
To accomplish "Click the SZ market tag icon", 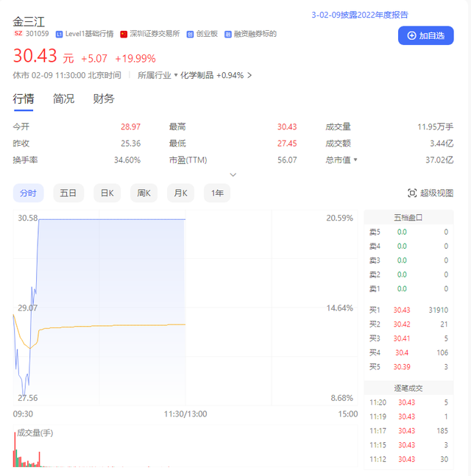I will tap(18, 33).
